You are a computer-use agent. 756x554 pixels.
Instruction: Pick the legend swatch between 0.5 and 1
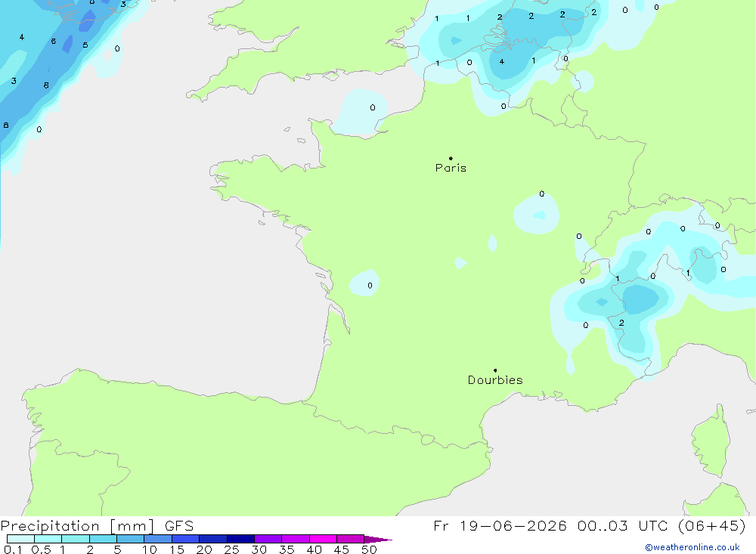[x=48, y=539]
